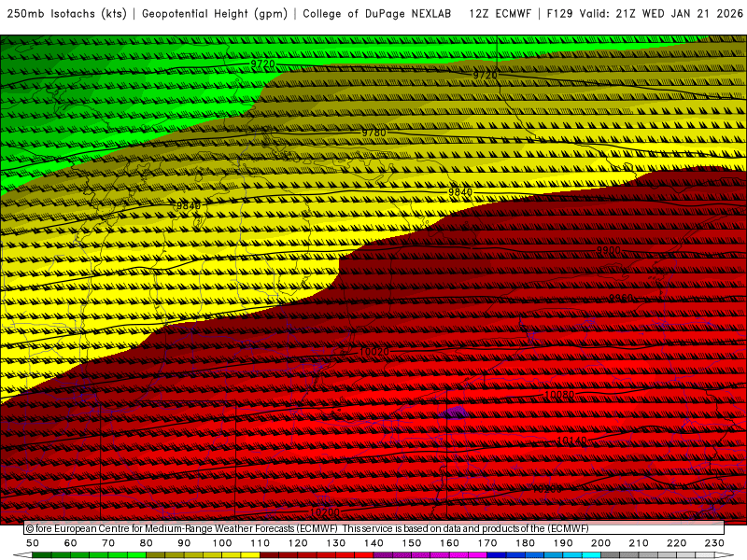Click the '180' value on the color scale
The width and height of the screenshot is (747, 560).
coord(525,543)
